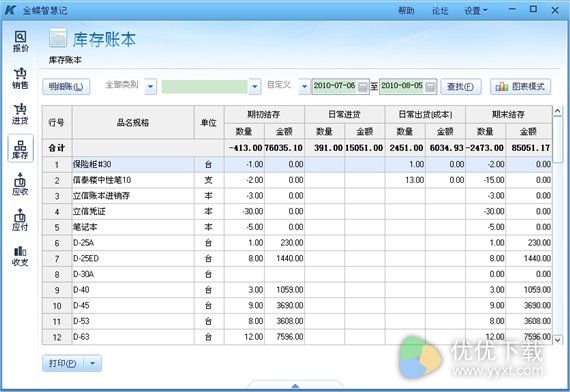Click the 库存账本 breadcrumb text
Viewport: 570px width, 392px height.
65,60
